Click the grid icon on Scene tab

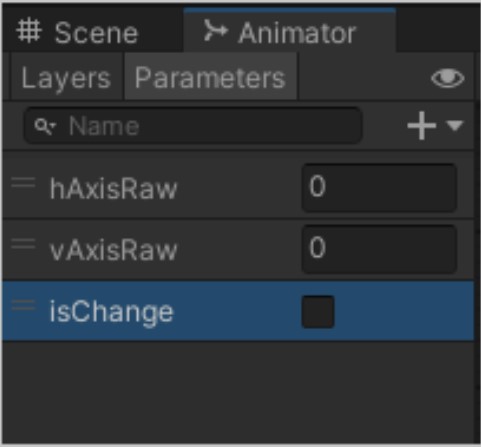tap(29, 31)
